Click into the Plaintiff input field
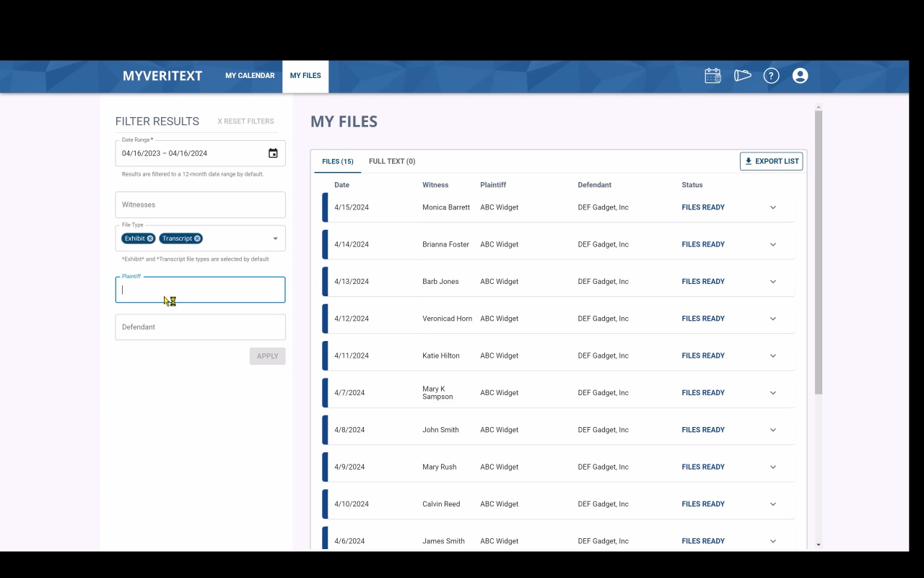Viewport: 924px width, 578px height. click(200, 290)
